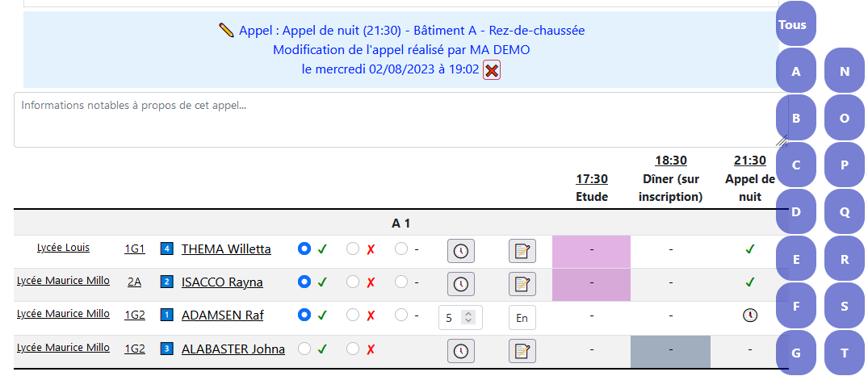
Task: Open the clock delay icon for ALABASTER Johna
Action: pyautogui.click(x=460, y=350)
